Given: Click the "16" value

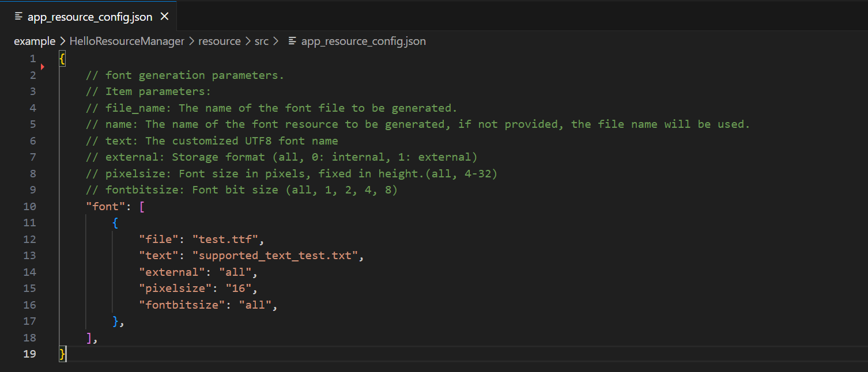Looking at the screenshot, I should click(x=239, y=289).
